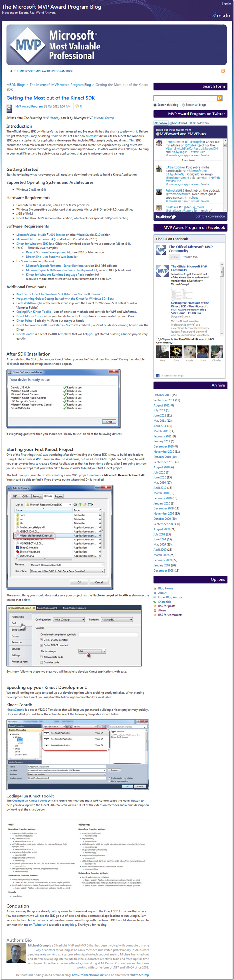Click RSS icon beside RSS for posts
Screen dimensions: 234x980
155,606
